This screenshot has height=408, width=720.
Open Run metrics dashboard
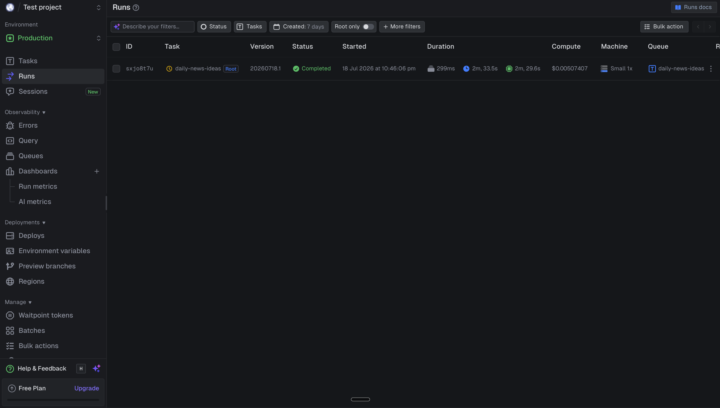38,186
